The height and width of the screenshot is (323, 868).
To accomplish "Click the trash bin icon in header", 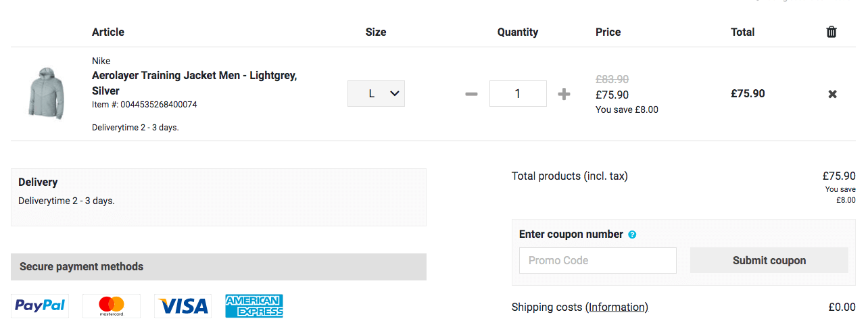I will tap(831, 32).
